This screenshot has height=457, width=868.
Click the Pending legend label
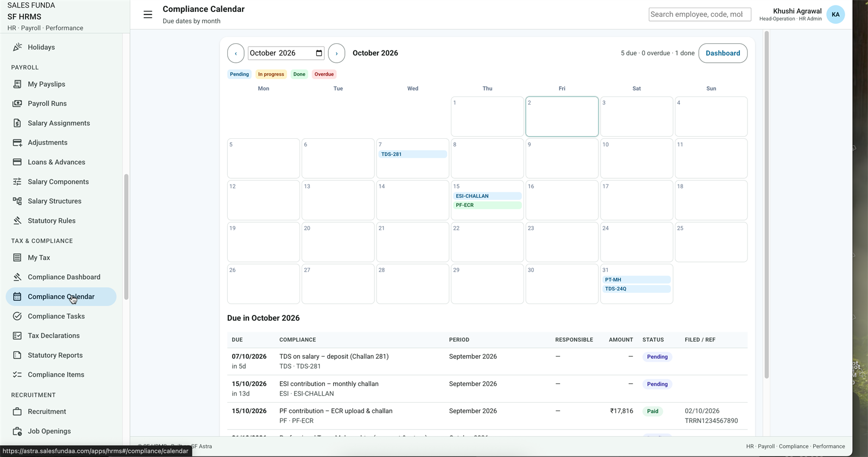click(239, 74)
